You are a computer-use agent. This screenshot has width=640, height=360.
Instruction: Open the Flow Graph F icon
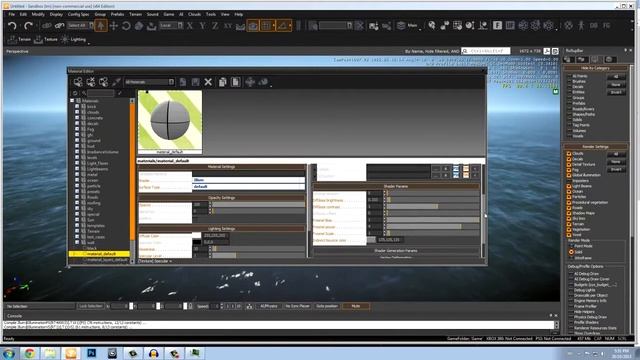pos(497,25)
